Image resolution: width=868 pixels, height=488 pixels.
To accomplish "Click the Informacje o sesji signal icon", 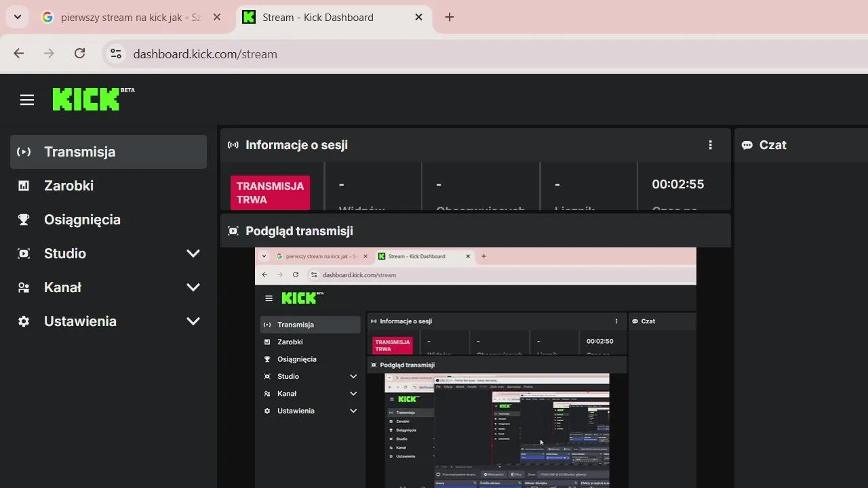I will tap(233, 145).
